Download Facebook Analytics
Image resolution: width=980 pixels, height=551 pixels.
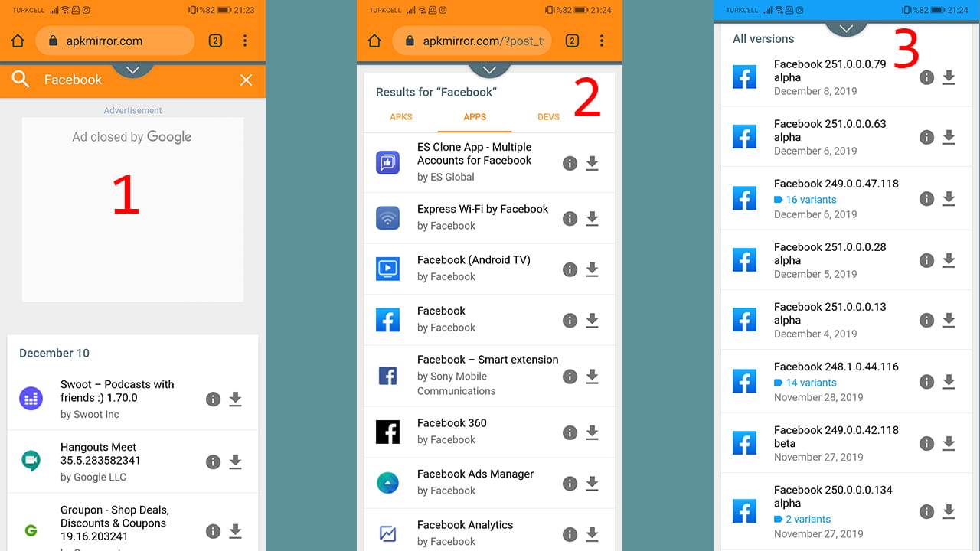[592, 534]
